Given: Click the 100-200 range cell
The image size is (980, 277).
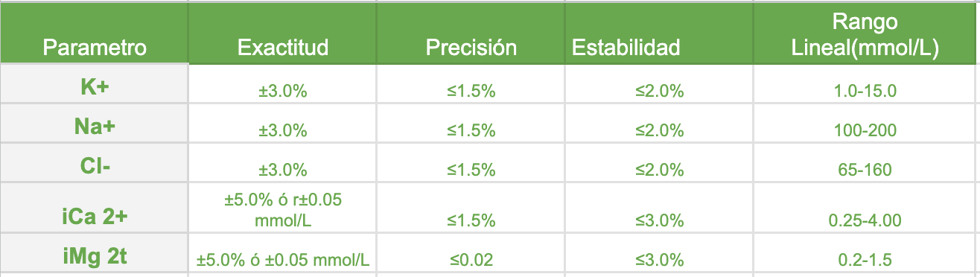Looking at the screenshot, I should (x=866, y=124).
